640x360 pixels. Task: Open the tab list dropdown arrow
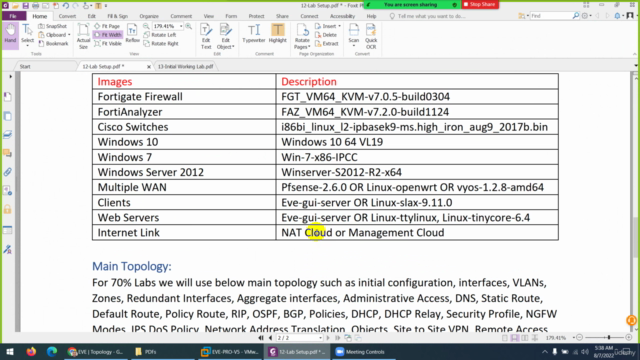click(x=636, y=66)
